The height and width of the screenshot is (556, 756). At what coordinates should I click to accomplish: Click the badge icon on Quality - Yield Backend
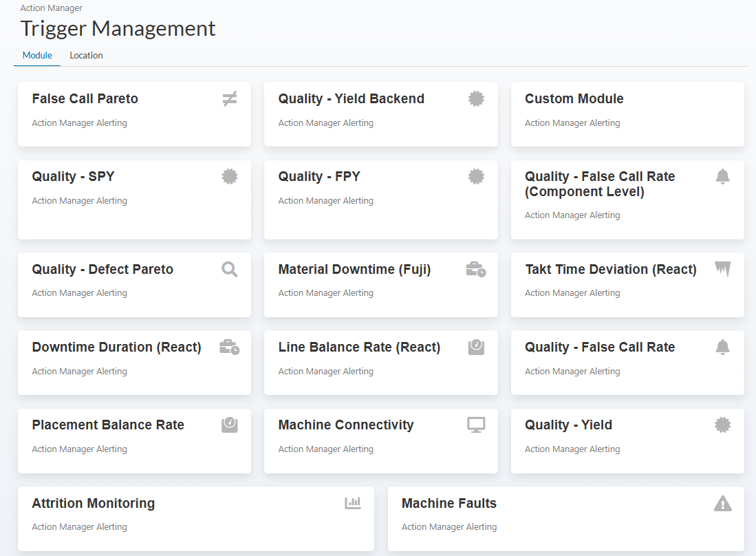(x=476, y=99)
